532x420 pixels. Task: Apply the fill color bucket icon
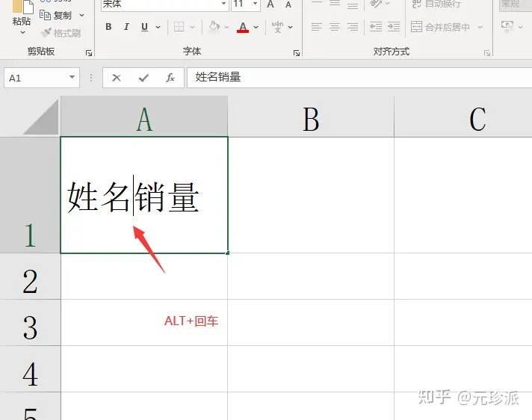click(x=214, y=26)
